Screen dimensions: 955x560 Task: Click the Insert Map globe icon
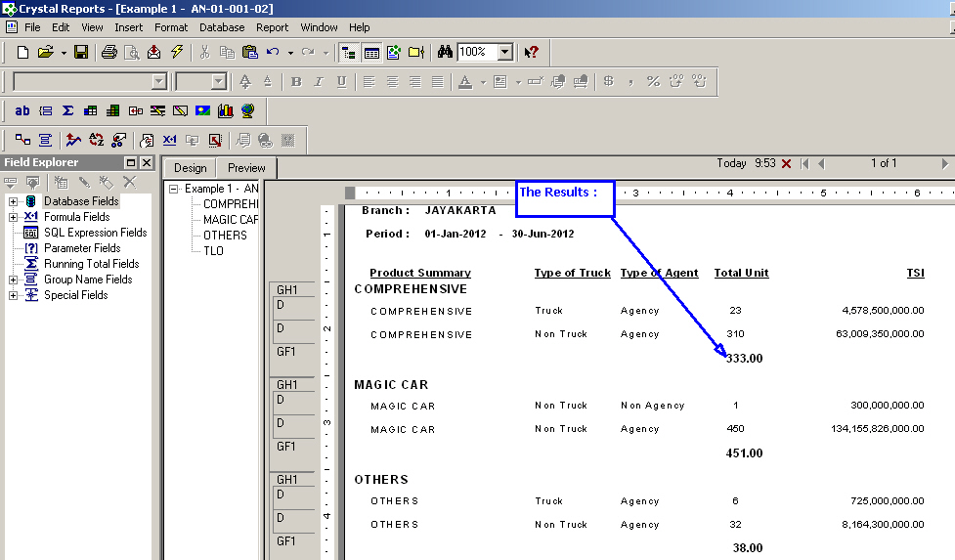247,110
